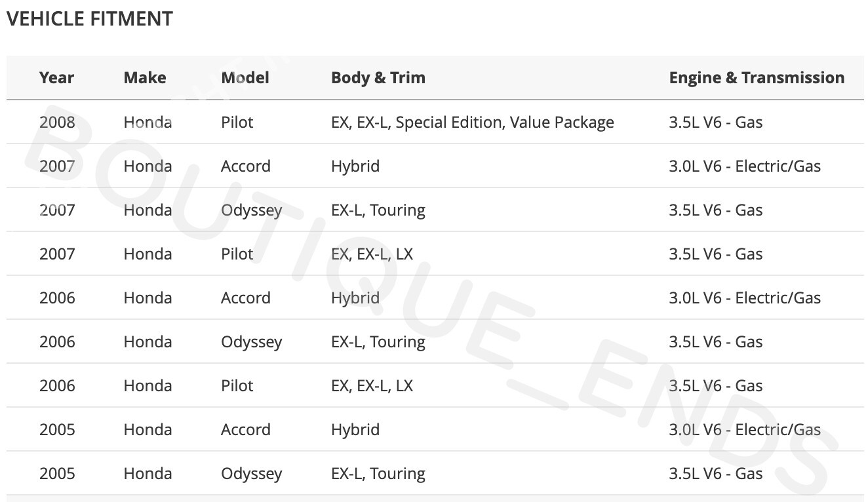Select Accord in the 2005 row
Image resolution: width=868 pixels, height=502 pixels.
[245, 429]
